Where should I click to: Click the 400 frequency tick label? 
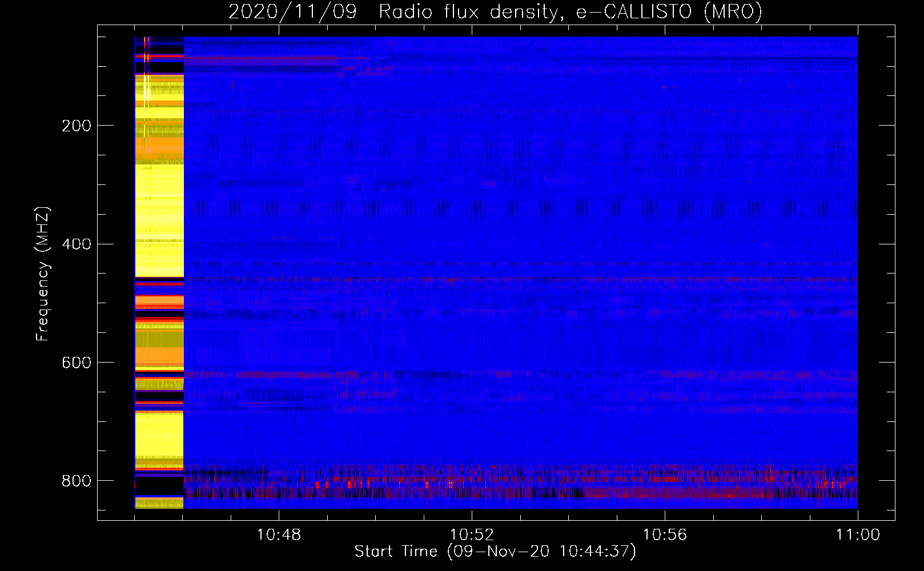coord(77,244)
